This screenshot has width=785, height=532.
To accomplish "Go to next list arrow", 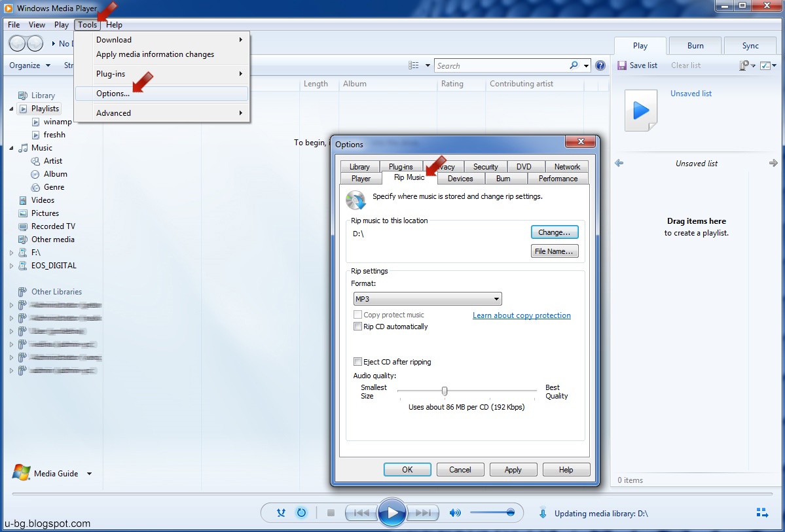I will pos(773,163).
